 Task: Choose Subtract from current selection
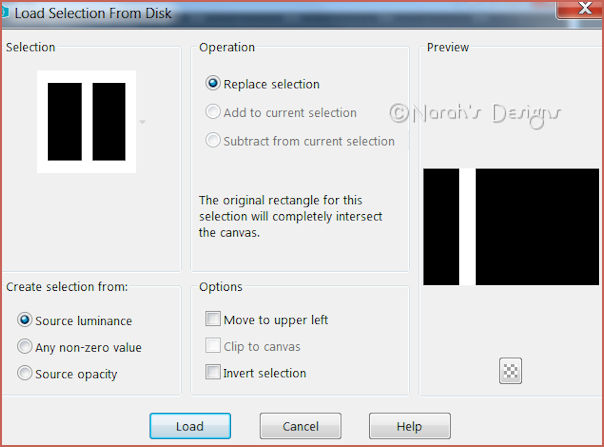[213, 141]
